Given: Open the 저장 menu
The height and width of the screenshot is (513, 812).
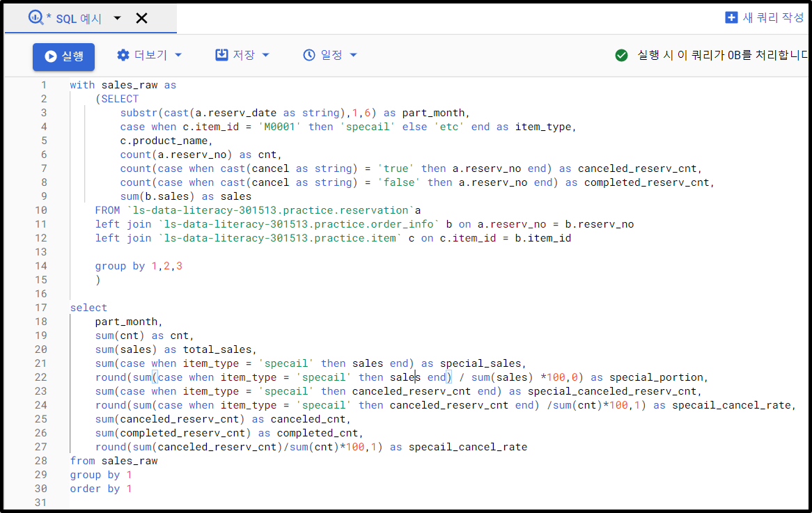Looking at the screenshot, I should coord(244,55).
